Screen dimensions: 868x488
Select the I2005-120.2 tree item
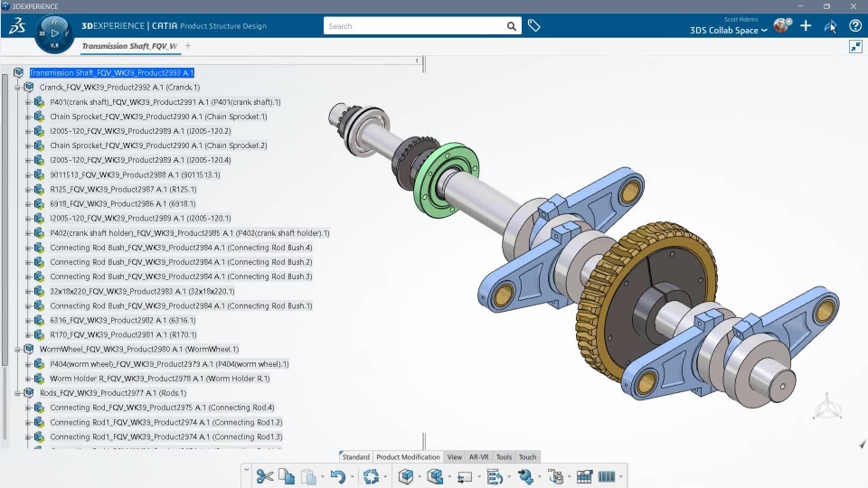coord(140,131)
